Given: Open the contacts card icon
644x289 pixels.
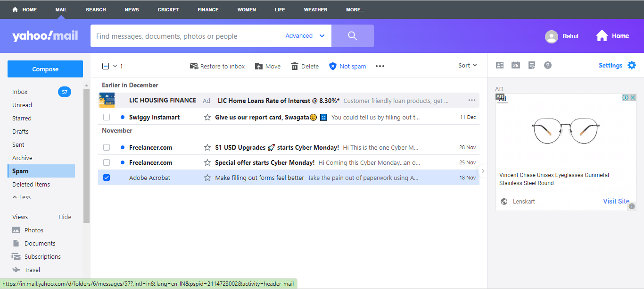Looking at the screenshot, I should point(500,65).
